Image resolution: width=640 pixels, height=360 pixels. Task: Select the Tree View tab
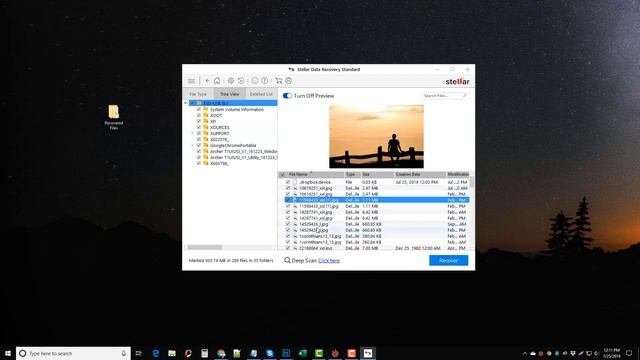pos(229,94)
